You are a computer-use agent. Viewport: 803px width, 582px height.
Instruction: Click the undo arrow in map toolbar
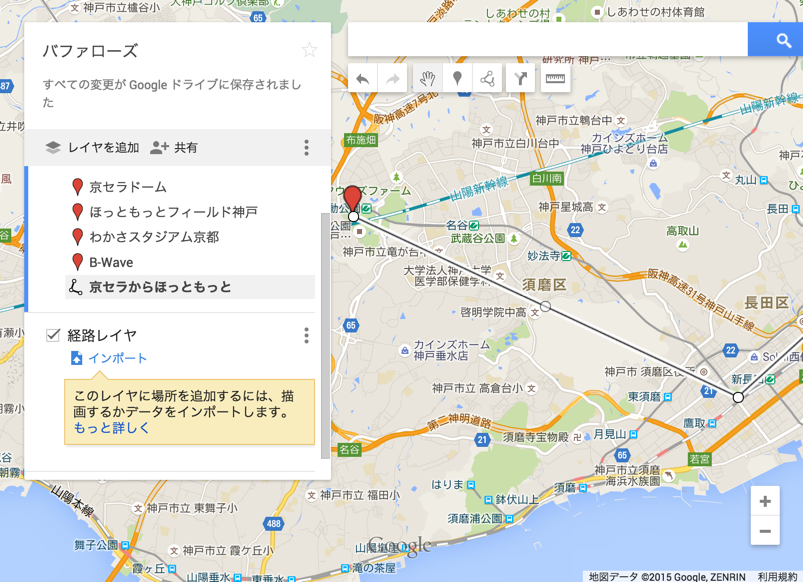point(363,78)
